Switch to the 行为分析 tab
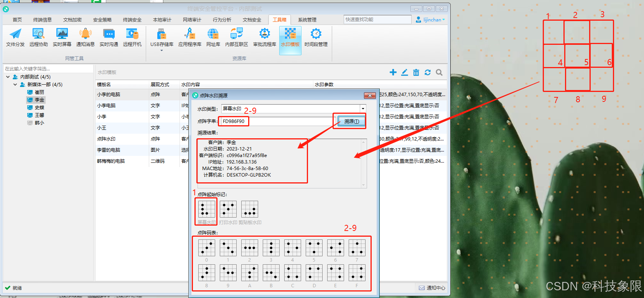 click(222, 20)
